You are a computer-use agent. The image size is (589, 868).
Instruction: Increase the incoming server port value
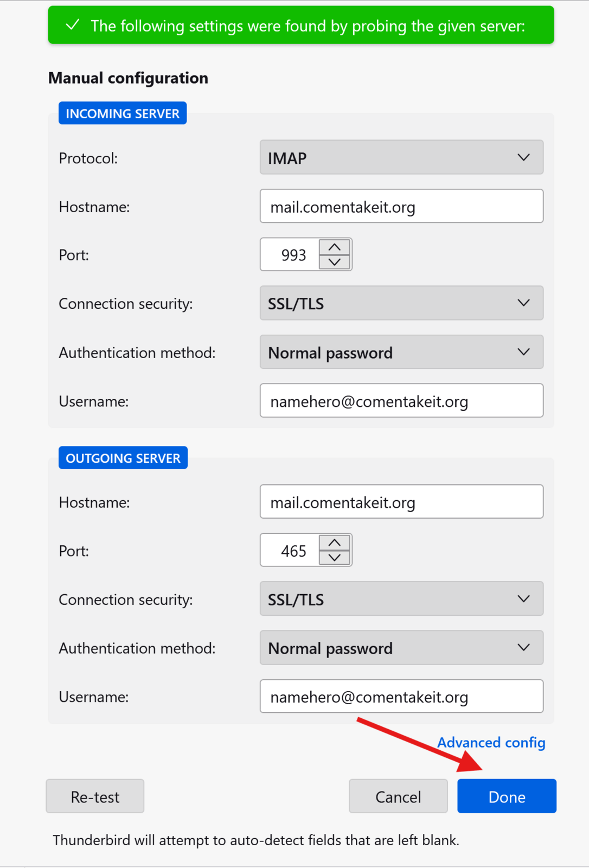point(335,247)
